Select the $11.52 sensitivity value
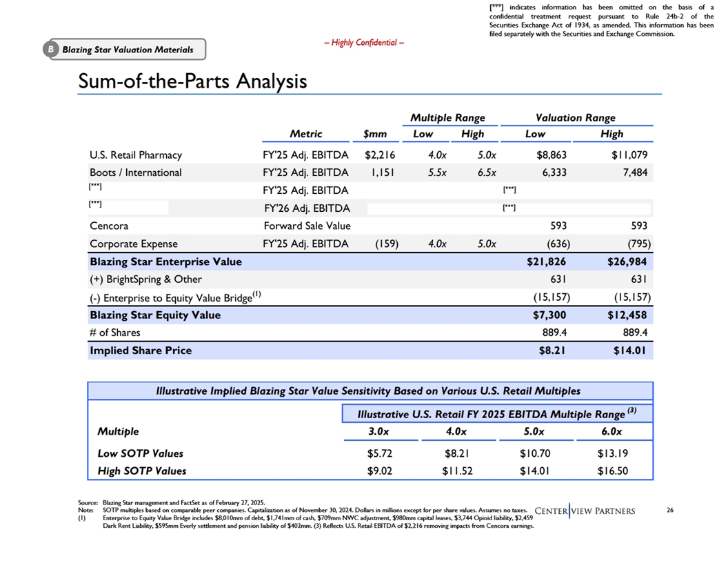728x563 pixels. click(457, 471)
